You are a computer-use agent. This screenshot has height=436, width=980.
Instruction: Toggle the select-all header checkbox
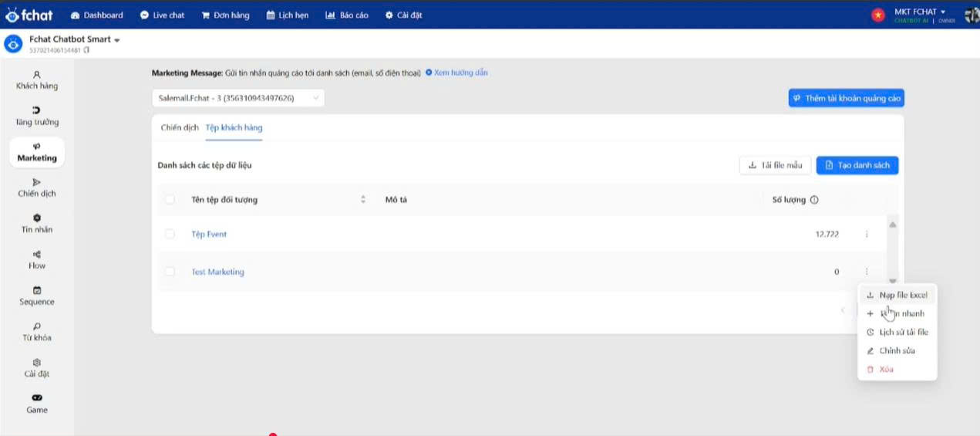pyautogui.click(x=170, y=200)
